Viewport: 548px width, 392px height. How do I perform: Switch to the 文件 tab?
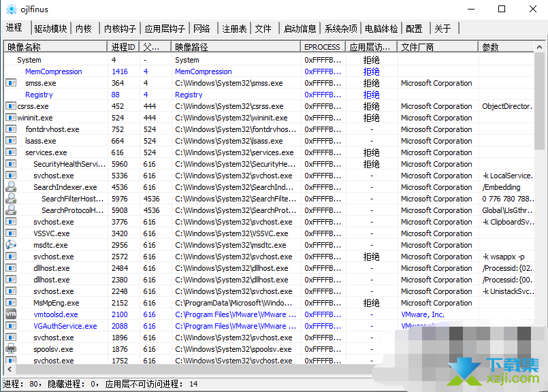coord(263,29)
